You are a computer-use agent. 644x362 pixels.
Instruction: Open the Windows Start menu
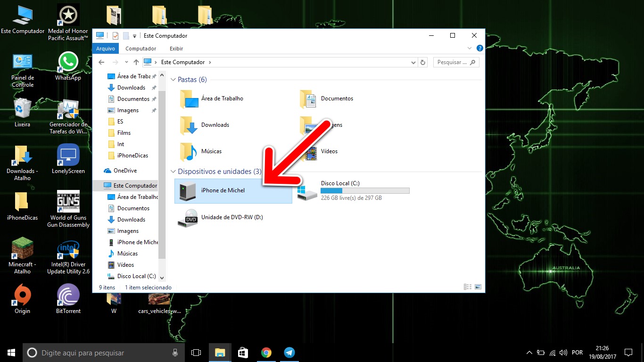click(11, 352)
